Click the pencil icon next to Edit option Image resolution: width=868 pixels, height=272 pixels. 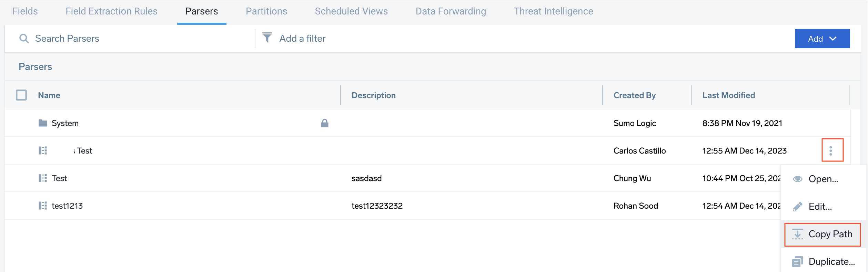pos(798,207)
